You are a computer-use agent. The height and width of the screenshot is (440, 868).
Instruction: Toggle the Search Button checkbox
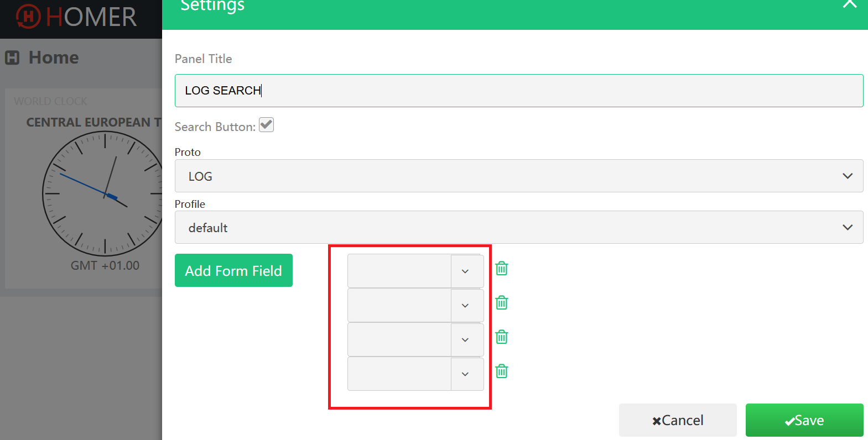point(266,125)
